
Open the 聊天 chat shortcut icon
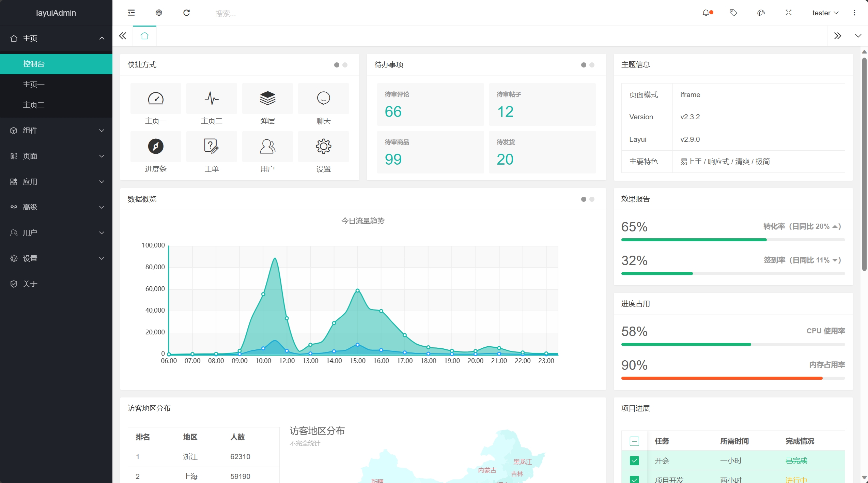coord(323,99)
